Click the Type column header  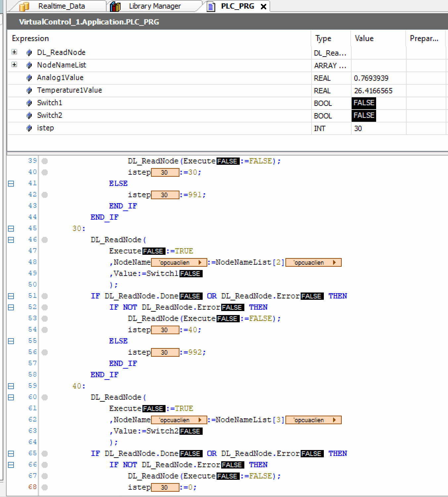[x=331, y=38]
